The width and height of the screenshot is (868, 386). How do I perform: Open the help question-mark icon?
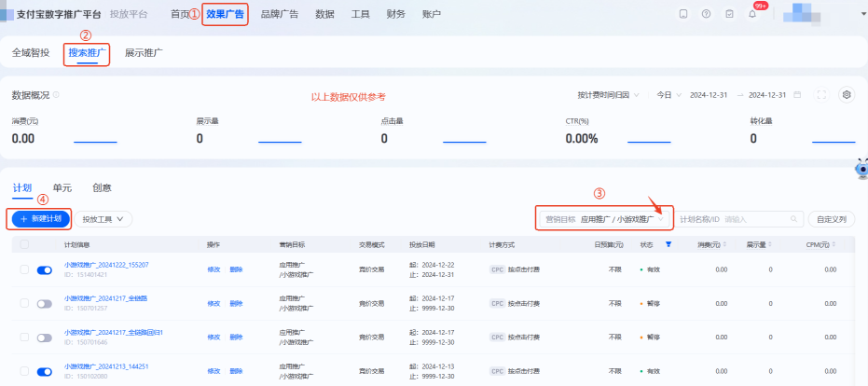pyautogui.click(x=706, y=14)
